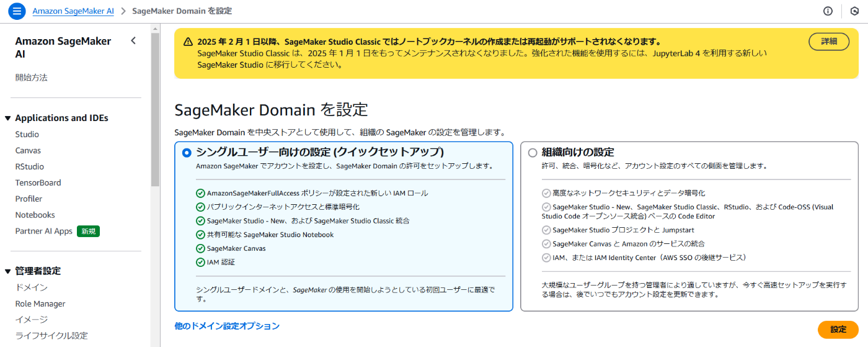Click the info icon in top bar
The height and width of the screenshot is (347, 868).
(828, 11)
